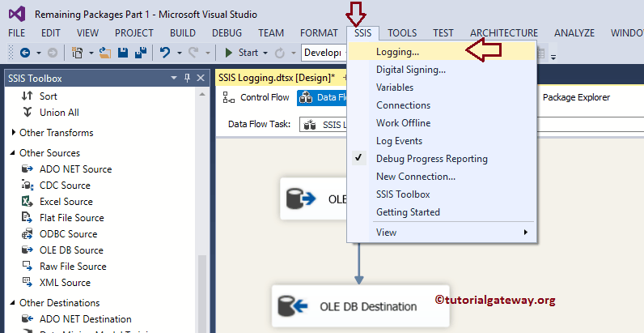Click the Start button label
This screenshot has width=644, height=333.
248,53
